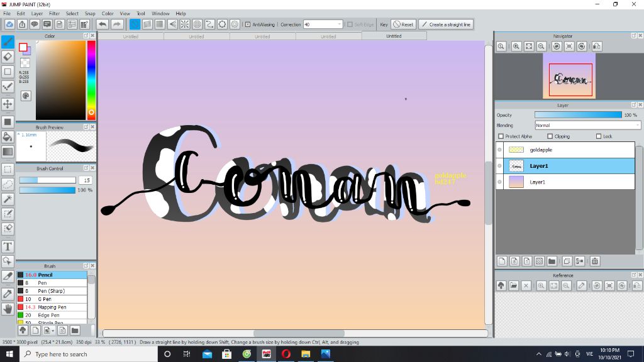This screenshot has height=362, width=644.
Task: Create a new layer in Layer panel
Action: [x=502, y=261]
